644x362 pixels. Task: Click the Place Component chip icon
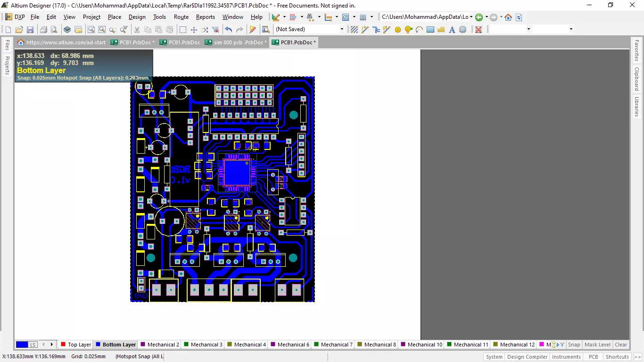(462, 30)
